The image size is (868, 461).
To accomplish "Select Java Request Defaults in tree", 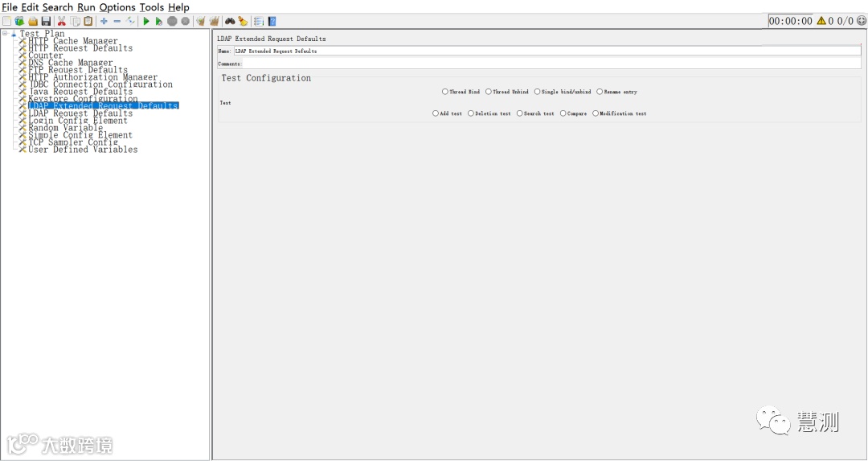I will click(x=80, y=92).
